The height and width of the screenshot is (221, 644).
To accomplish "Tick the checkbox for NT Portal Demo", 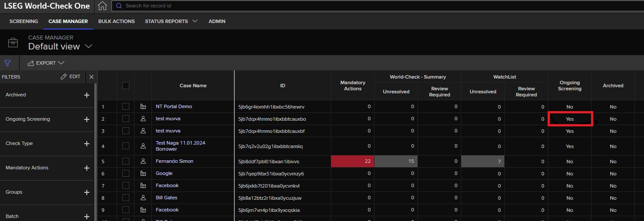I will pyautogui.click(x=126, y=106).
